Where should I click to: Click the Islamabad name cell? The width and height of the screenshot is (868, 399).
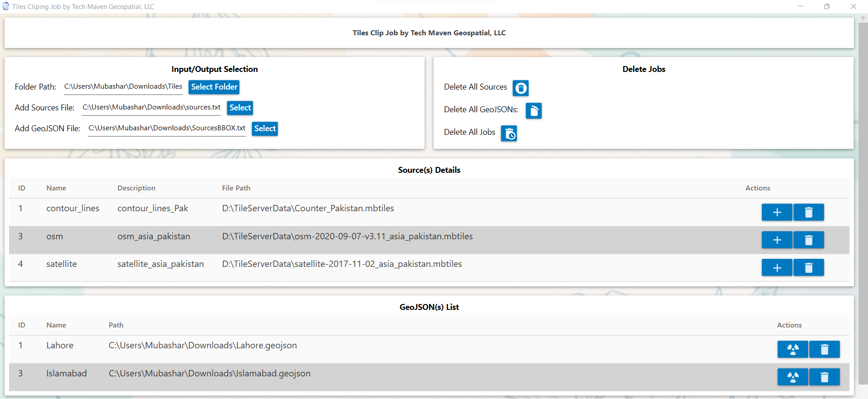click(x=66, y=374)
